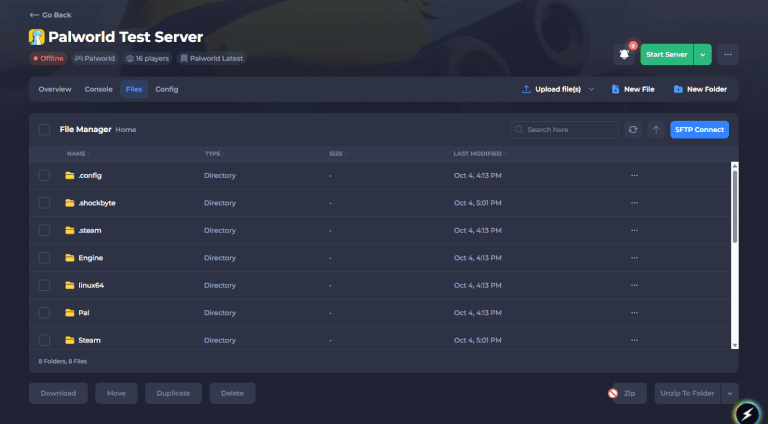
Task: Click the scrollbar down arrow
Action: (735, 345)
